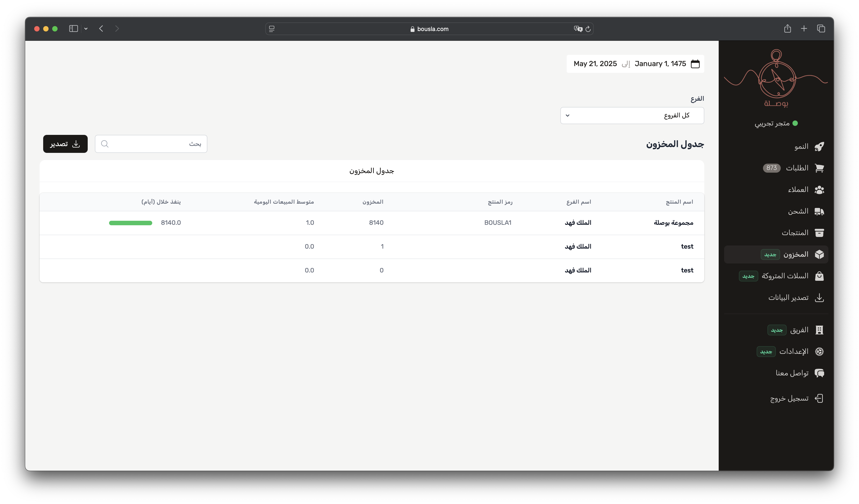Screen dimensions: 859x504
Task: Click column header ينفذ خلال (أيام)
Action: click(161, 202)
